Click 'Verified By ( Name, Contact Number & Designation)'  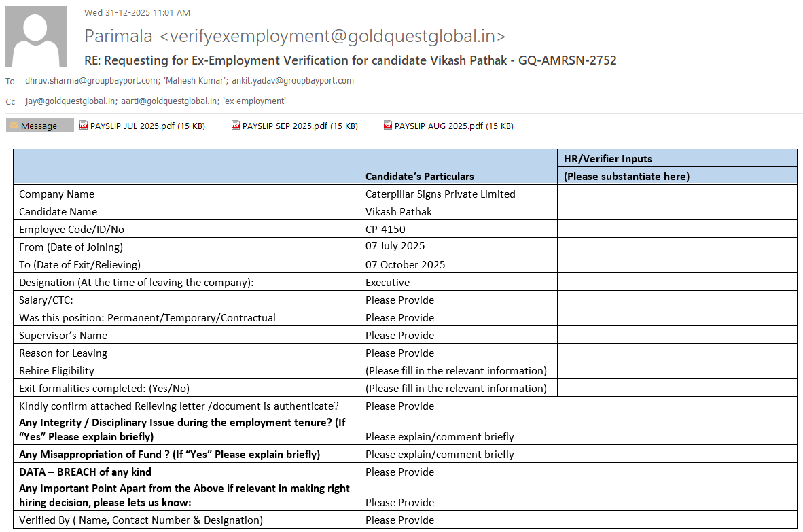(141, 520)
